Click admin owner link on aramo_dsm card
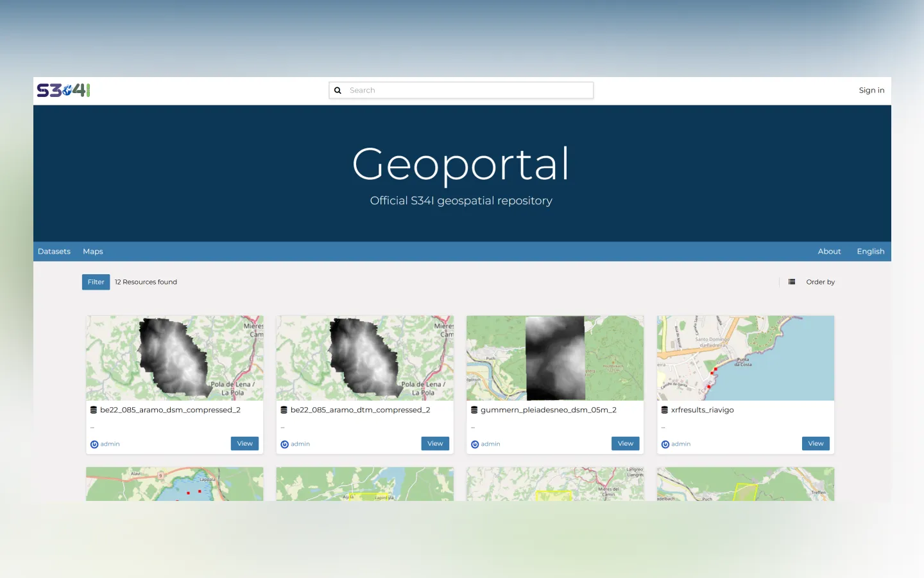This screenshot has height=578, width=924. 110,444
